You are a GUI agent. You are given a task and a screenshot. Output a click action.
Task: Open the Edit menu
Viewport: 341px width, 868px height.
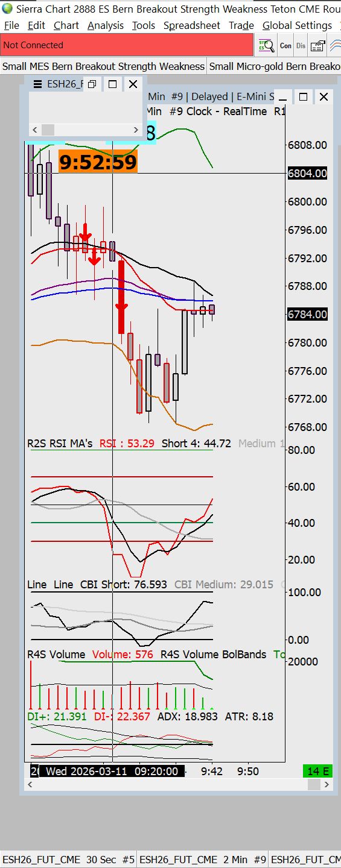pos(36,25)
